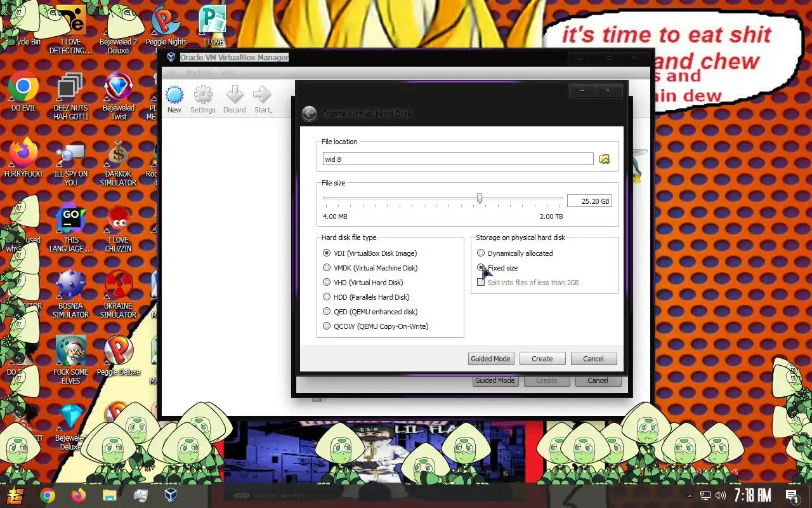Choose Dynamically allocated storage
The height and width of the screenshot is (508, 812).
(514, 253)
